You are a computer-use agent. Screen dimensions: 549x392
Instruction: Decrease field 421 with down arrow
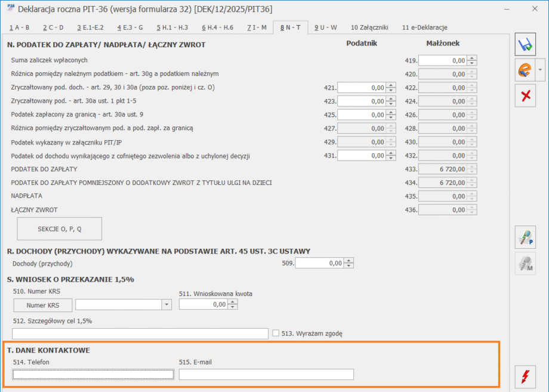tap(391, 90)
